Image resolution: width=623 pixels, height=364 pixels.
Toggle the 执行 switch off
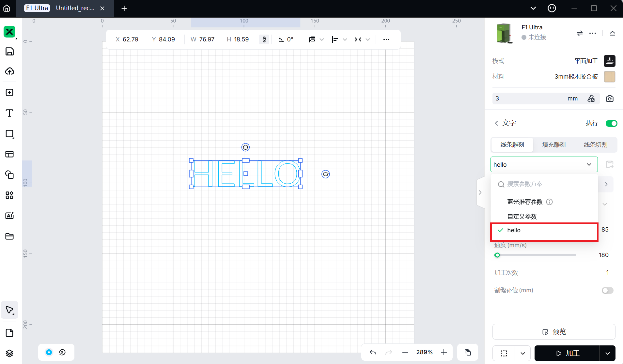tap(611, 123)
